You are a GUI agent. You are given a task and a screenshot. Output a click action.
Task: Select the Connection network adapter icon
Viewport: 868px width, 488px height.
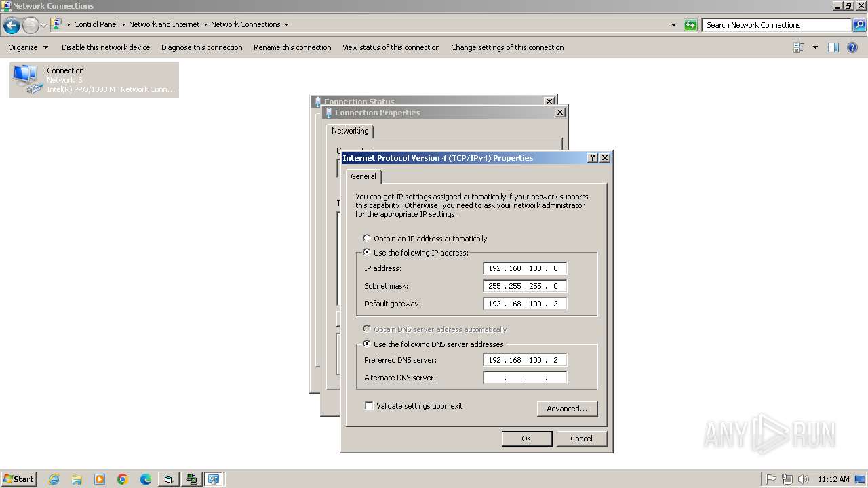[94, 80]
